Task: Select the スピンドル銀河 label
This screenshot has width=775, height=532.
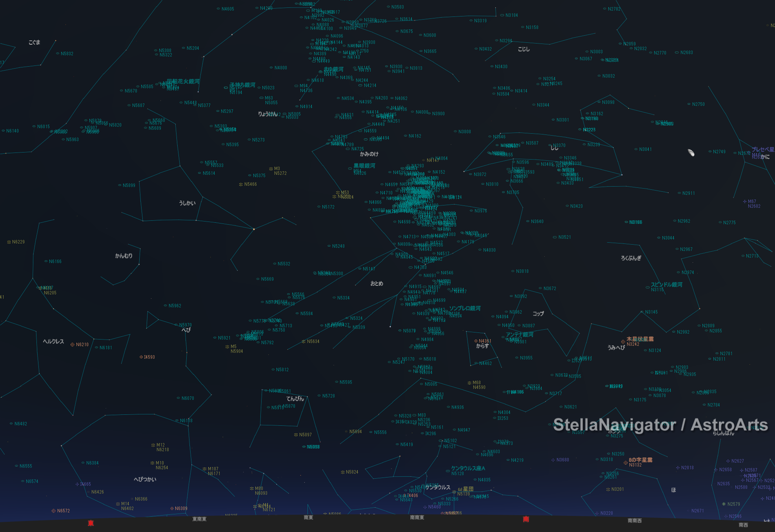Action: click(x=666, y=285)
